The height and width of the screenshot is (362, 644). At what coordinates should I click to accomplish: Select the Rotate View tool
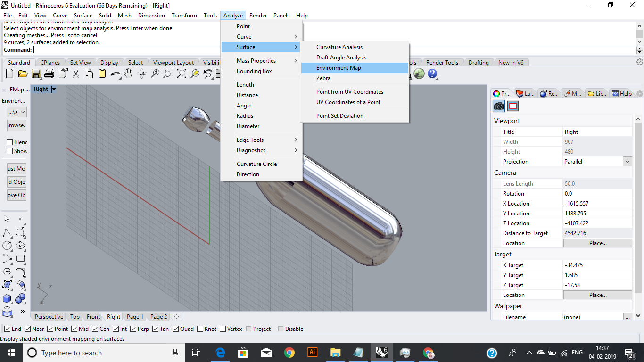141,74
